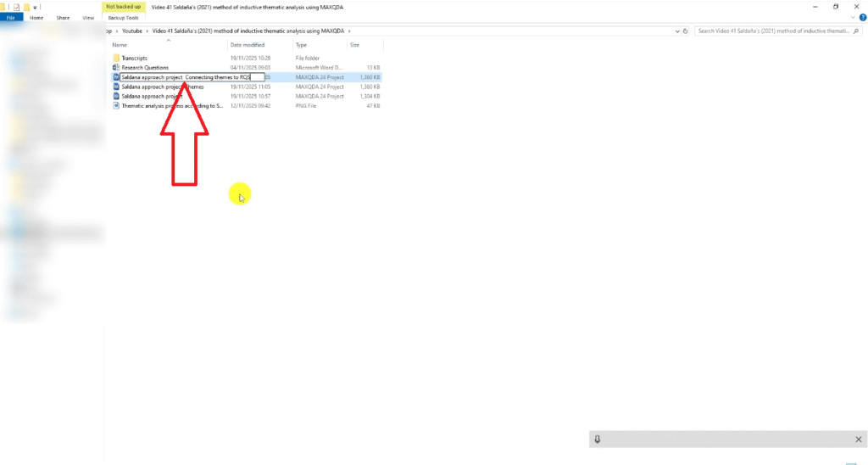Click the magnifier icon in search box
868x465 pixels.
tap(855, 31)
